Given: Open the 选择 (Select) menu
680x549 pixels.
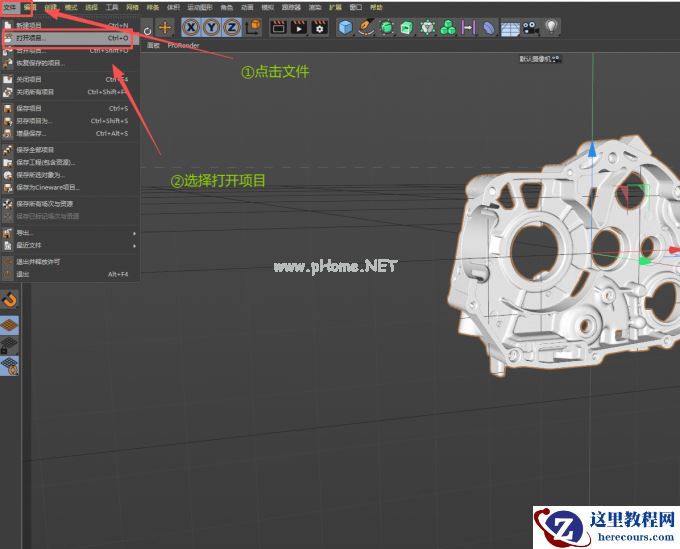Looking at the screenshot, I should (91, 7).
